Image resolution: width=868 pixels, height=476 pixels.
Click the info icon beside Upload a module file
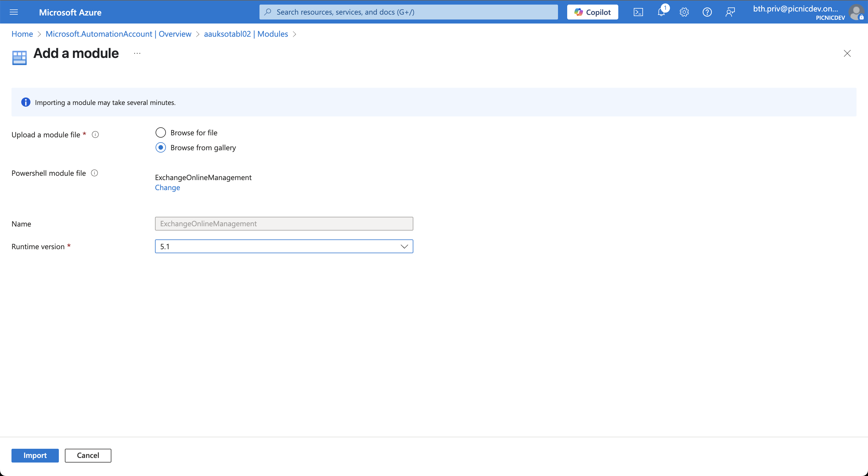[95, 135]
